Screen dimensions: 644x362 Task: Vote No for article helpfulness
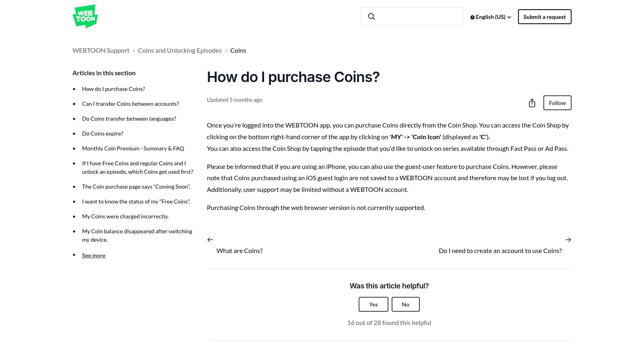pyautogui.click(x=405, y=304)
